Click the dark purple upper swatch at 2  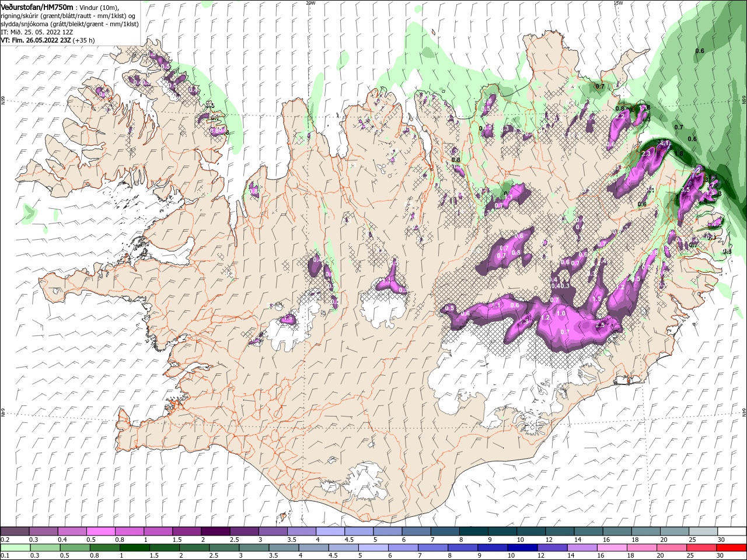pyautogui.click(x=215, y=531)
